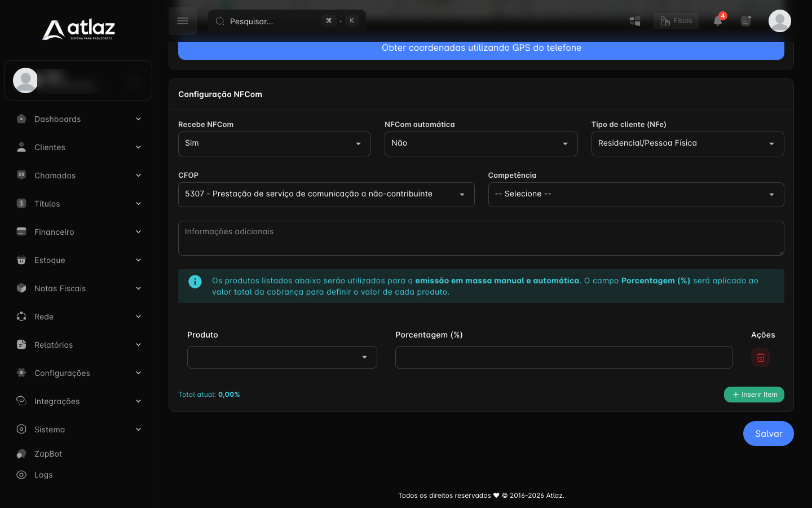This screenshot has width=812, height=508.
Task: Click Salvar button
Action: pos(768,433)
